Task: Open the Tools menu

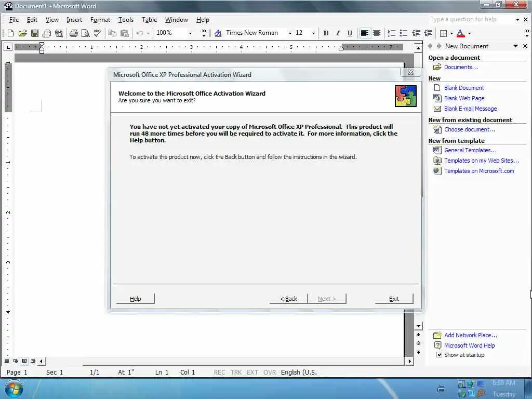Action: coord(126,20)
